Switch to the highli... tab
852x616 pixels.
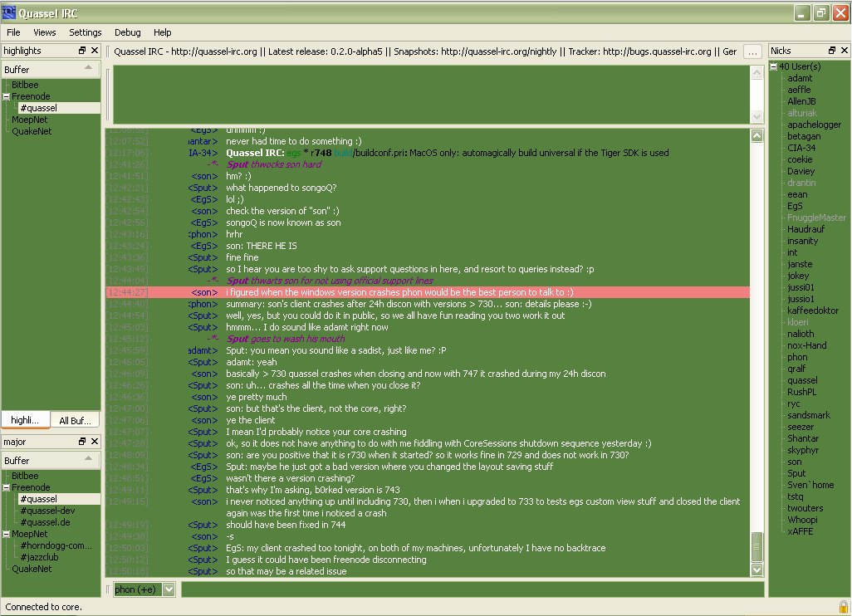coord(26,420)
